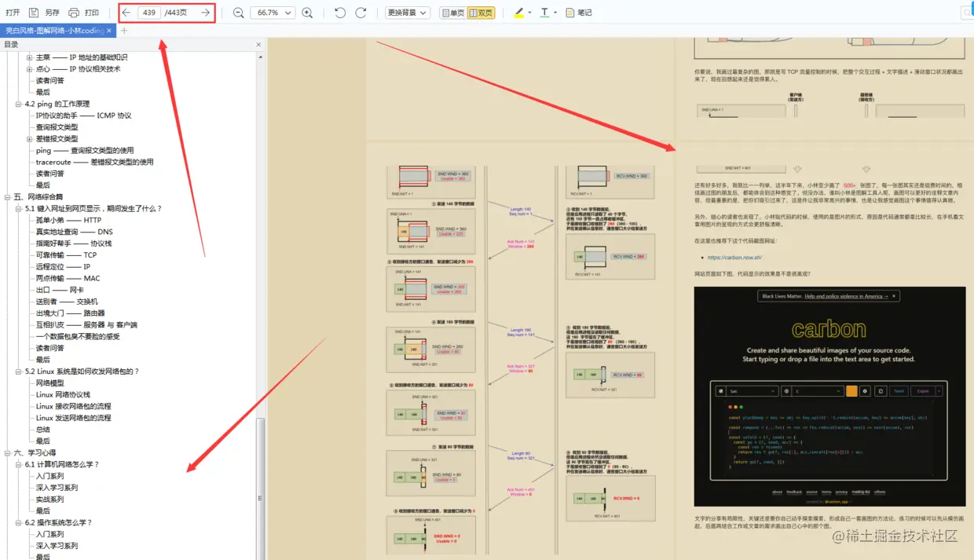Collapse the 4.2 ping 的工作原理 node

18,104
